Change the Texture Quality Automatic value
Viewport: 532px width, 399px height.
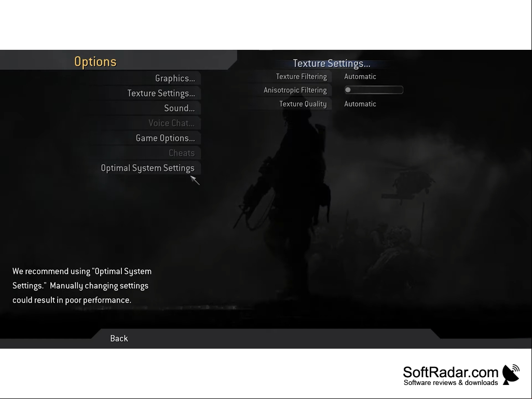click(x=360, y=104)
